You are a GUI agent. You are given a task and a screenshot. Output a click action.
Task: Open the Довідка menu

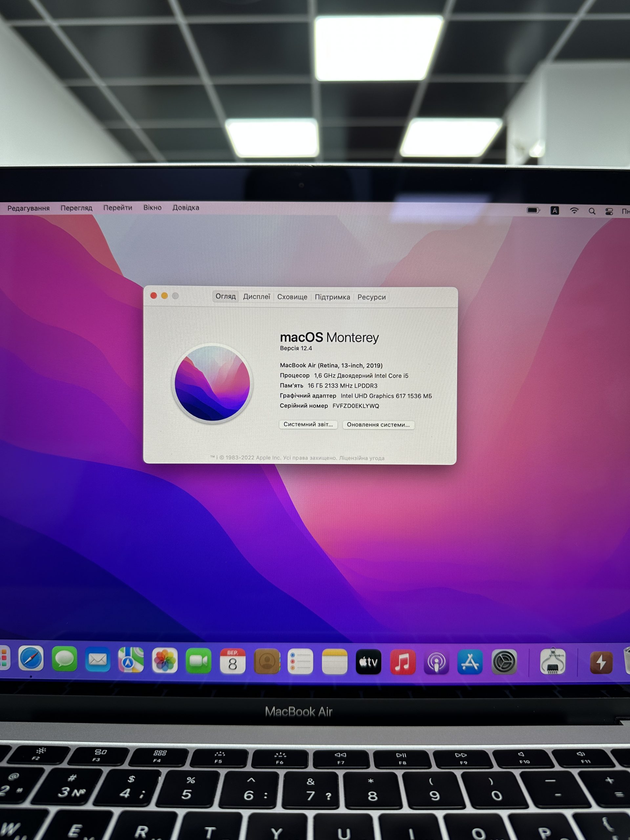pos(186,207)
